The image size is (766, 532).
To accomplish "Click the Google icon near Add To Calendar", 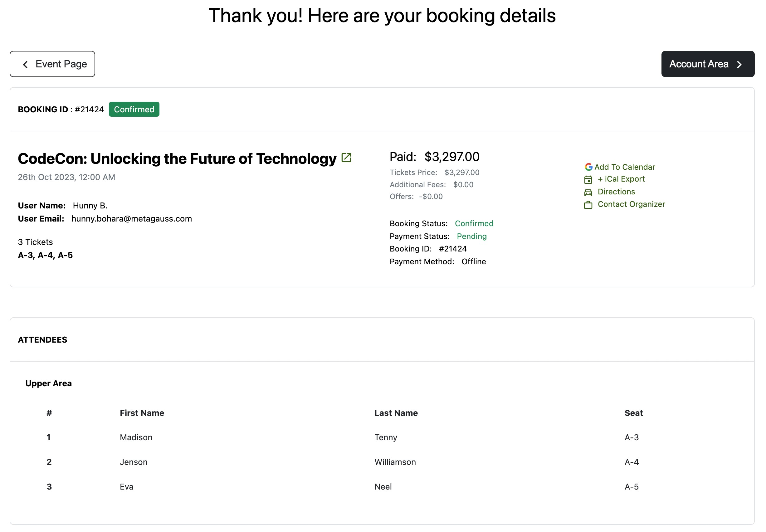I will click(x=588, y=167).
